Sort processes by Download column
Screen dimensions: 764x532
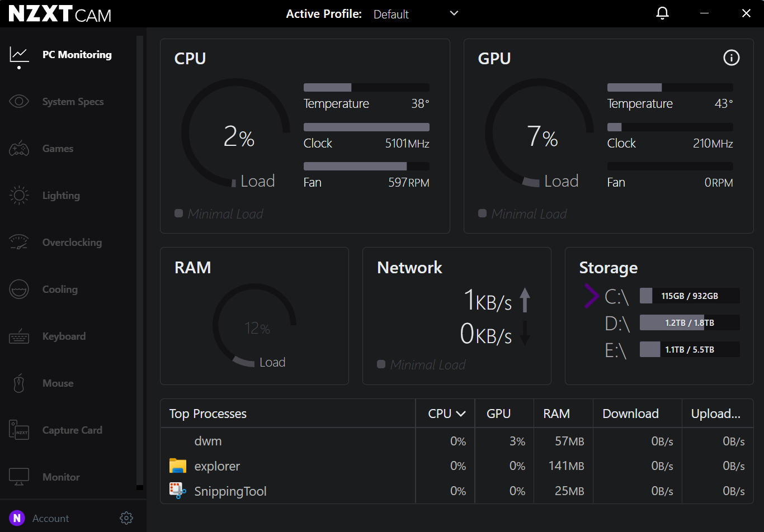[x=630, y=414]
